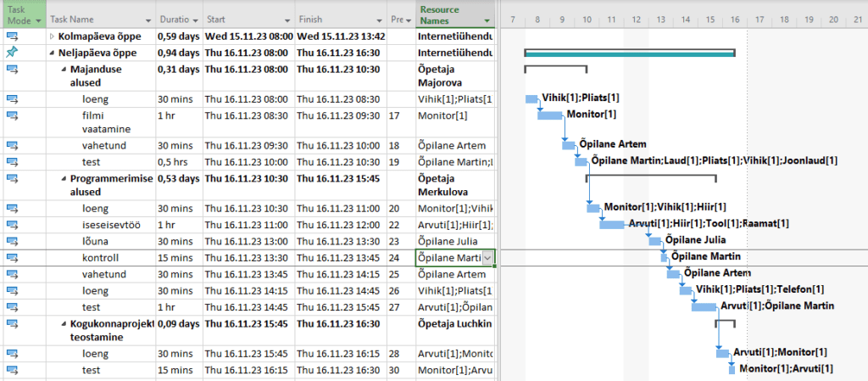Click predecessor cell showing 17
This screenshot has width=868, height=381.
click(x=402, y=122)
